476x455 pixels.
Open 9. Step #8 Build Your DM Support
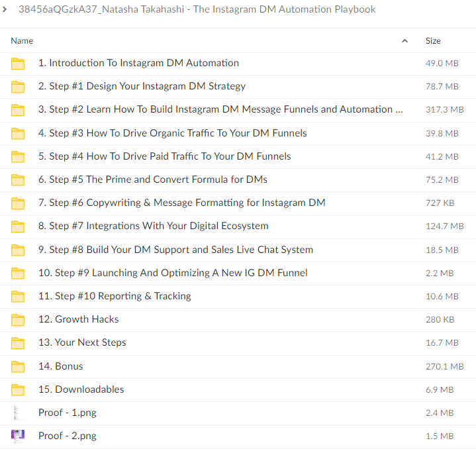[175, 250]
